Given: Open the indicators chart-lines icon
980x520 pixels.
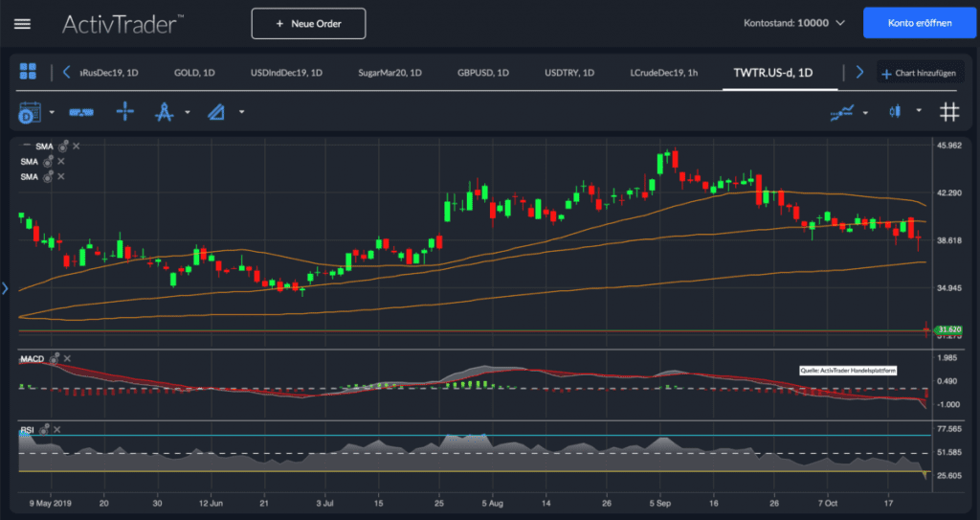Looking at the screenshot, I should (842, 113).
